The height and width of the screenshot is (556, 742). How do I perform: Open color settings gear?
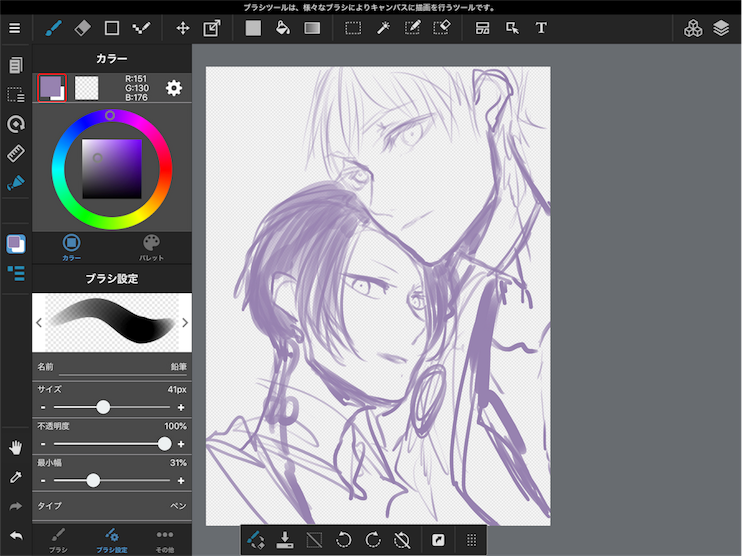tap(174, 88)
